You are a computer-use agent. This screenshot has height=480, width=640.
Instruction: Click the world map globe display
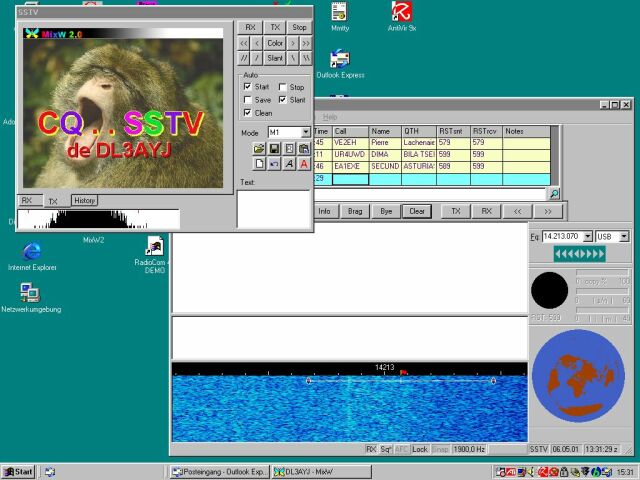[x=578, y=376]
